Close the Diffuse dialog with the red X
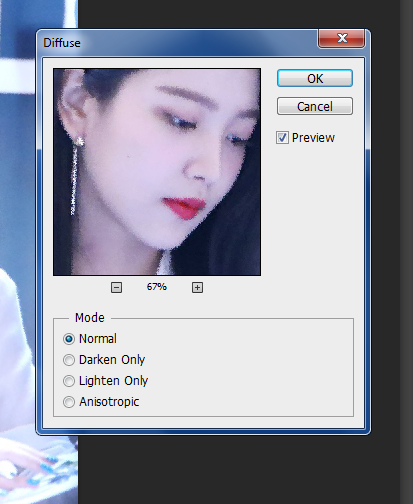This screenshot has width=413, height=504. 341,38
